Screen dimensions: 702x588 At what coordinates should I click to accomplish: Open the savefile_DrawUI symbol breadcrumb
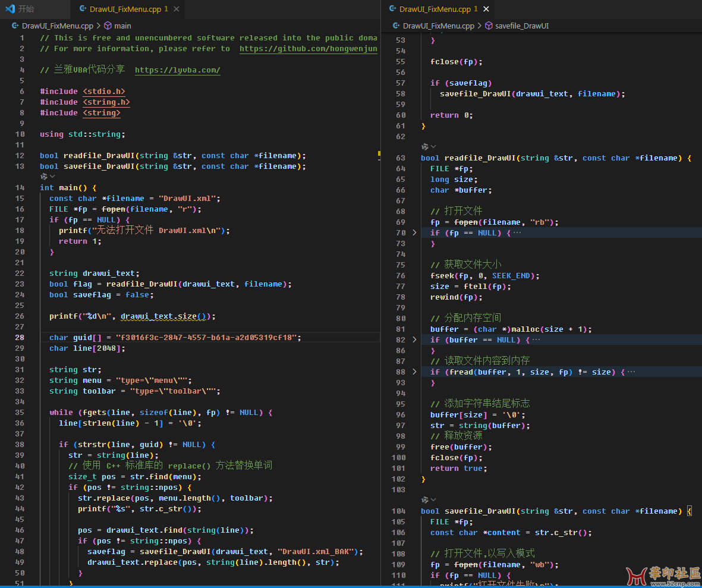point(521,26)
